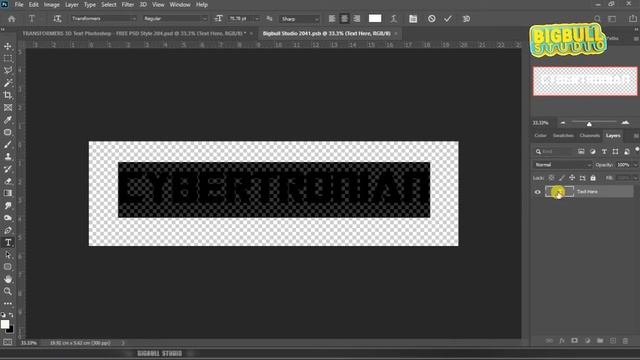
Task: Open the workspace switcher icon
Action: click(612, 19)
